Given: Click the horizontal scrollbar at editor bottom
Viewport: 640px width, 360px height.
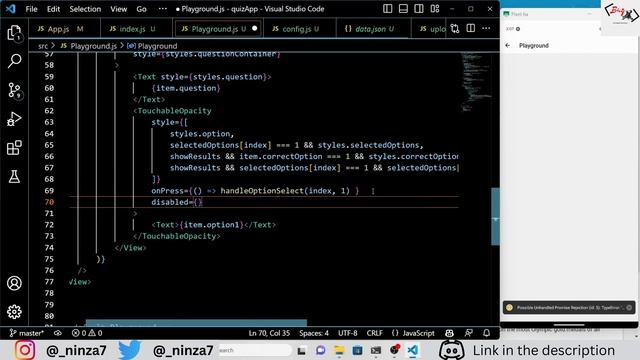Looking at the screenshot, I should [x=196, y=323].
